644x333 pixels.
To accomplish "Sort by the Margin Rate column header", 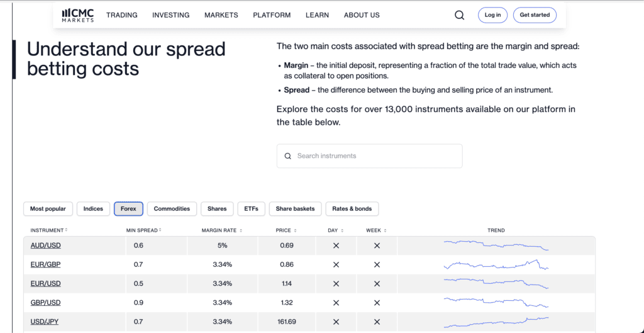I will tap(222, 230).
